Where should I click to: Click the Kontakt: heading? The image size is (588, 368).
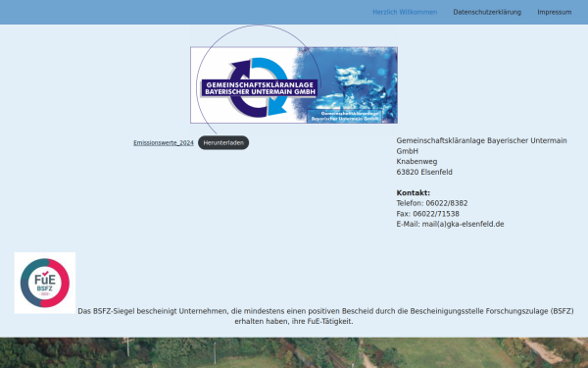click(414, 192)
